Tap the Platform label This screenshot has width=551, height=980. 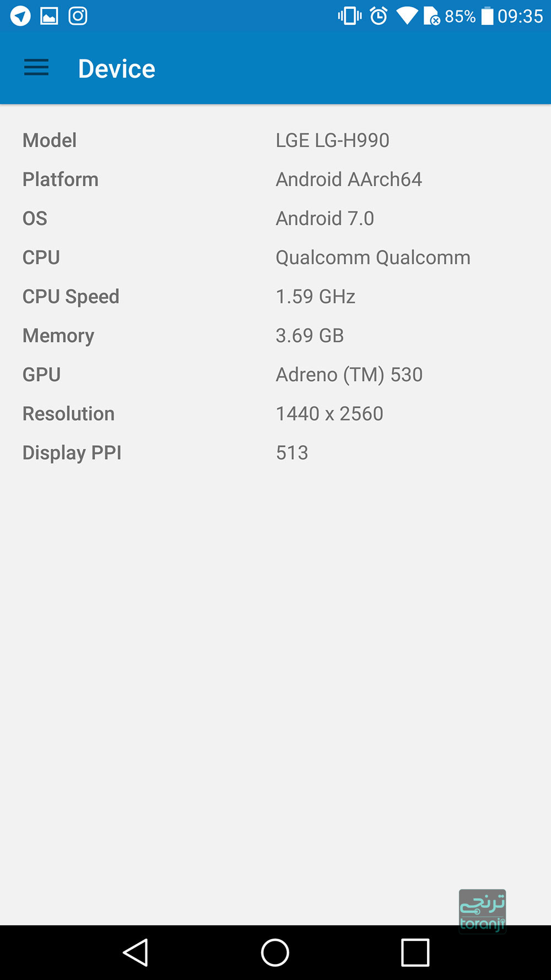coord(61,180)
